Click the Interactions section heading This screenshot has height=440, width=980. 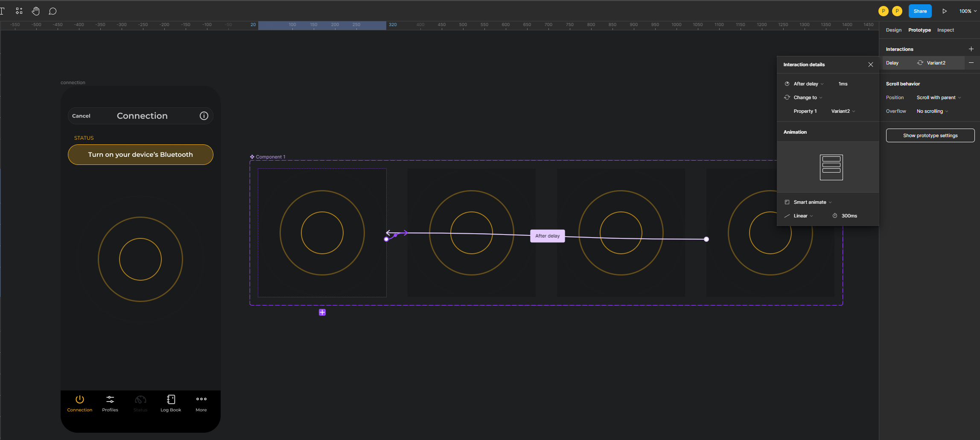(899, 49)
